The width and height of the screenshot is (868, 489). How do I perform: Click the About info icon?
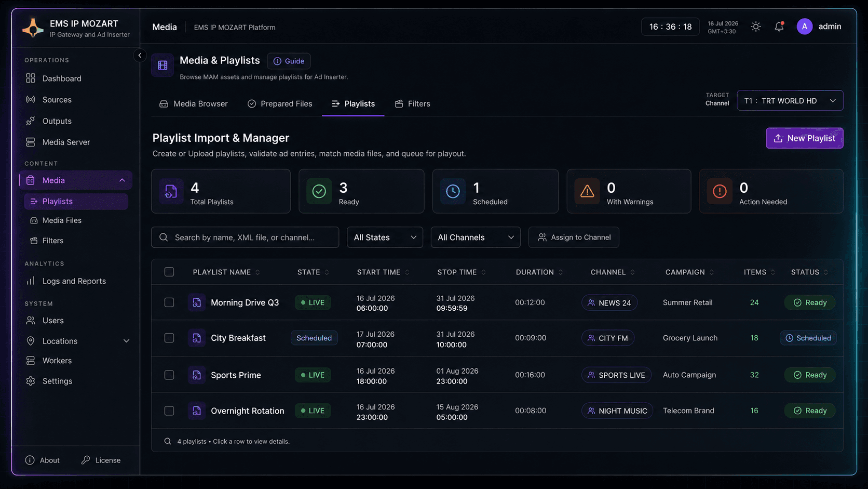coord(30,460)
